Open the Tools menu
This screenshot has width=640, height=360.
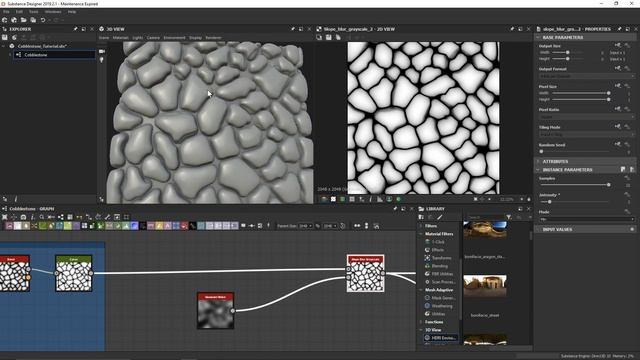pos(33,12)
